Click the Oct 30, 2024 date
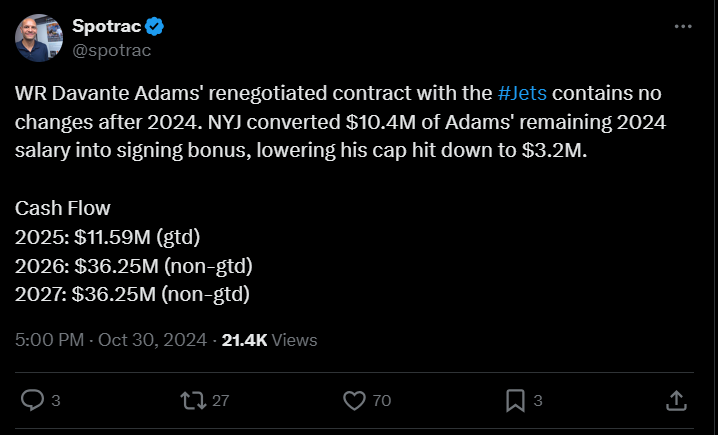Viewport: 718px width, 435px height. [x=151, y=340]
